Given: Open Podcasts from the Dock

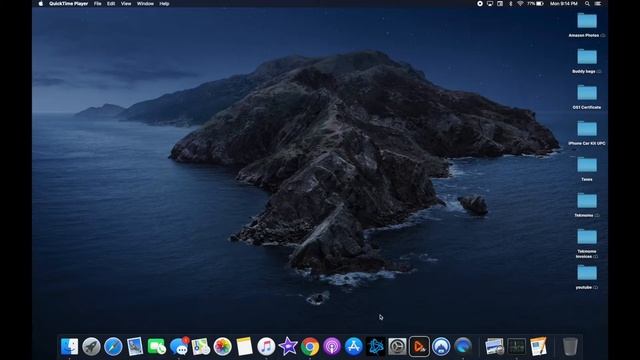Looking at the screenshot, I should [332, 347].
